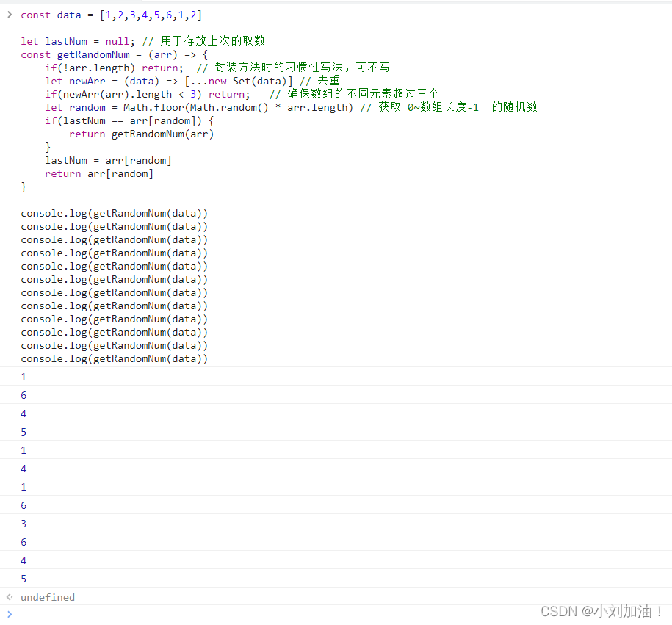Click the let newArr Set dedupe line

pos(192,81)
